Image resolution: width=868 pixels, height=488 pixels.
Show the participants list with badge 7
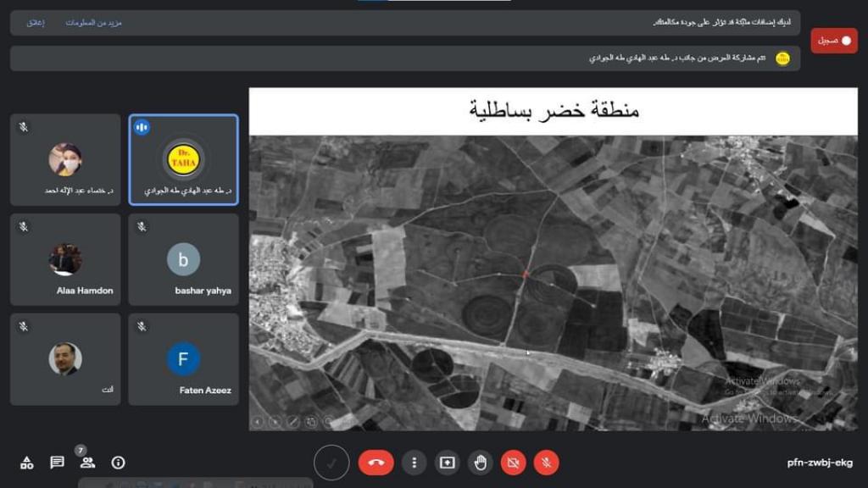pyautogui.click(x=87, y=463)
